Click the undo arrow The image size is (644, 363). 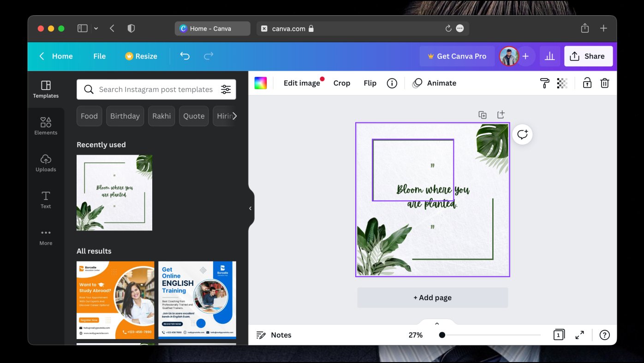tap(185, 56)
